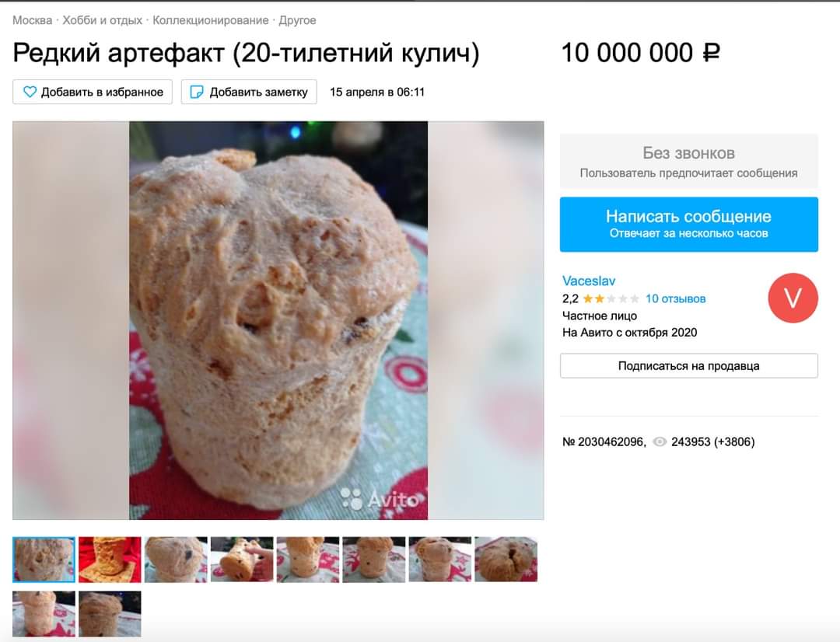
Task: Click the red V seller avatar
Action: 793,298
